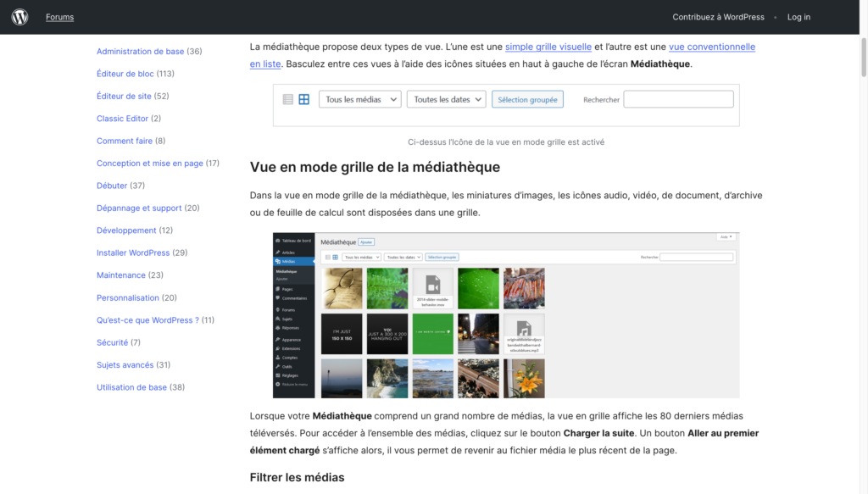
Task: Follow the simple grille visuelle link
Action: [548, 47]
